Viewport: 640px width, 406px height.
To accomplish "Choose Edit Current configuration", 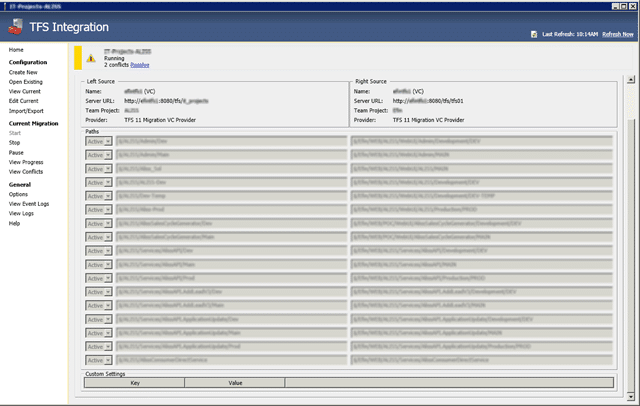I will 24,101.
